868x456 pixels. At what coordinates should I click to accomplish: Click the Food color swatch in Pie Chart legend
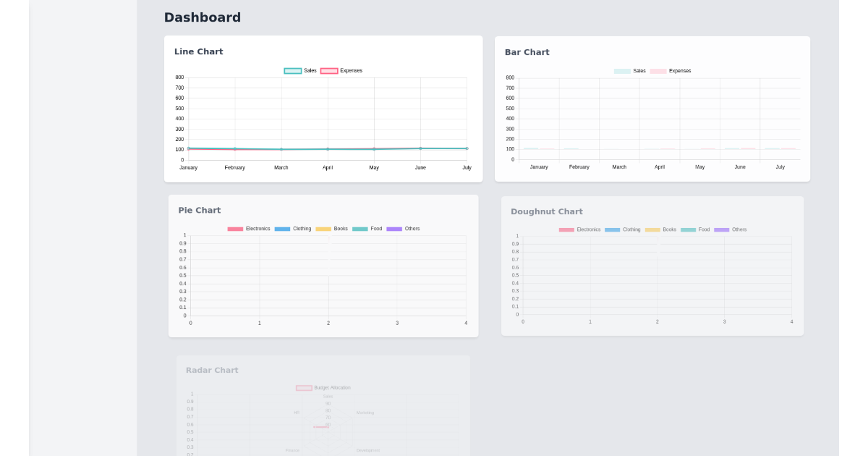[x=359, y=228]
